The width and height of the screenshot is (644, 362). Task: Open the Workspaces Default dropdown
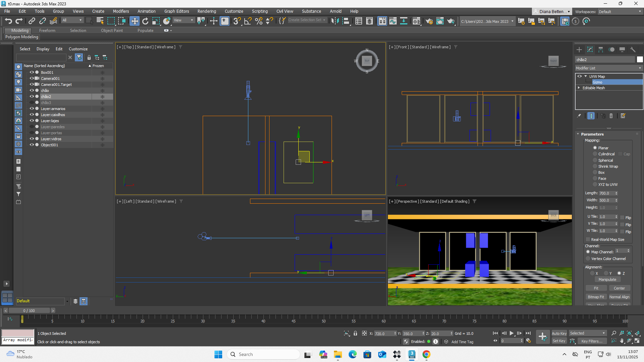coord(620,12)
